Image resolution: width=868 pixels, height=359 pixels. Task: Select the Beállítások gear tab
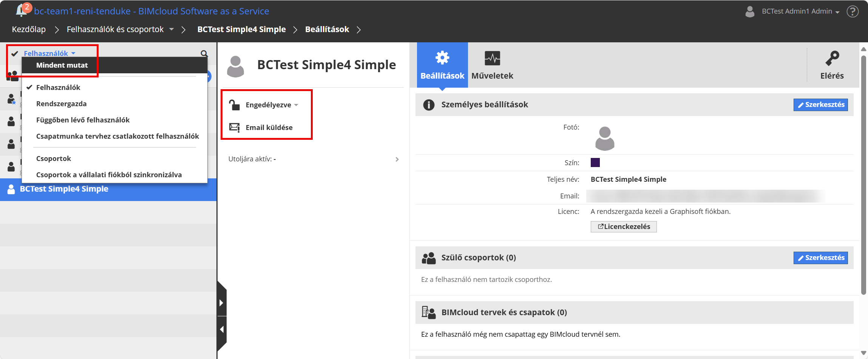point(442,65)
